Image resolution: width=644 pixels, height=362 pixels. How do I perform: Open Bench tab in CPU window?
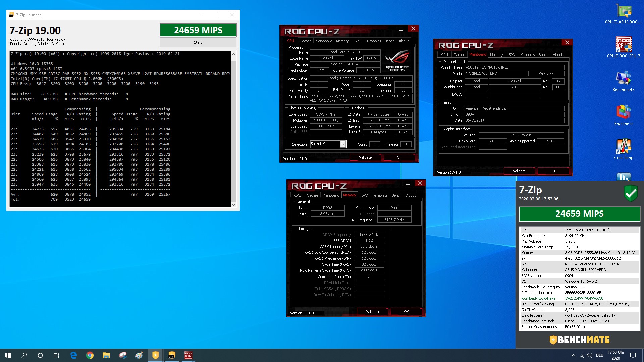point(389,41)
